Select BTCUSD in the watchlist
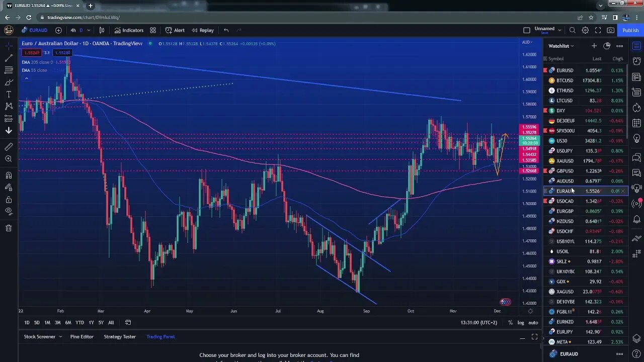 tap(586, 80)
